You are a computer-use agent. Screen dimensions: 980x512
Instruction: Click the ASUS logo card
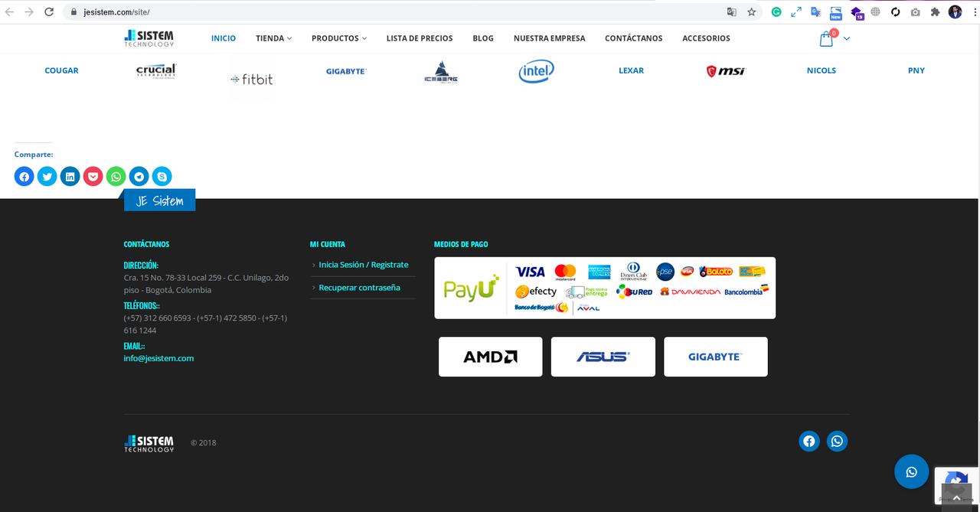pos(603,357)
